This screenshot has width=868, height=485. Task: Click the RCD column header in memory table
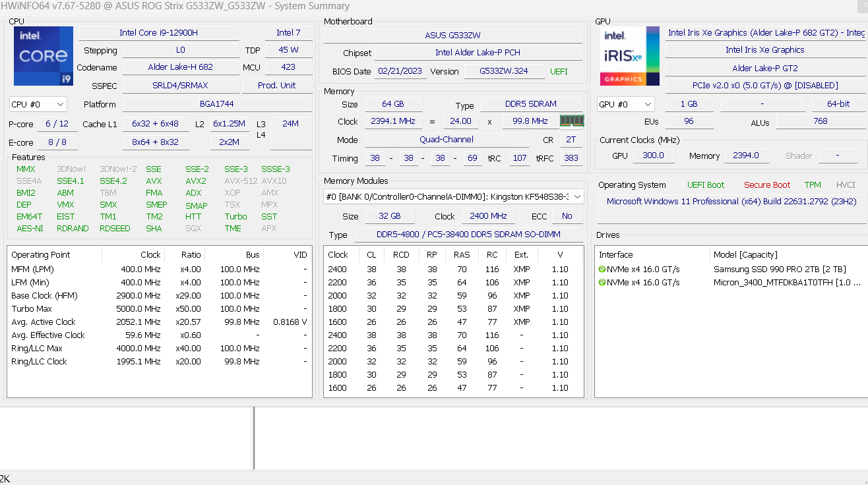point(401,254)
